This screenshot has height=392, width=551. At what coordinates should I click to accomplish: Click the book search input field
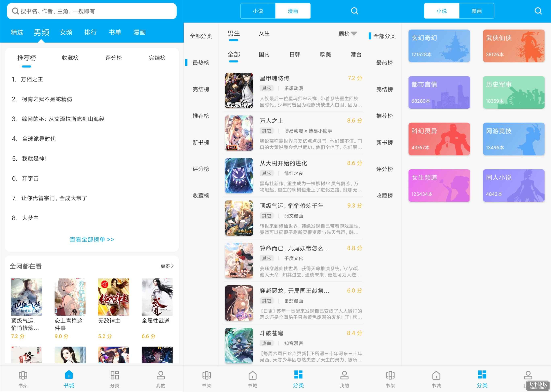pos(92,11)
